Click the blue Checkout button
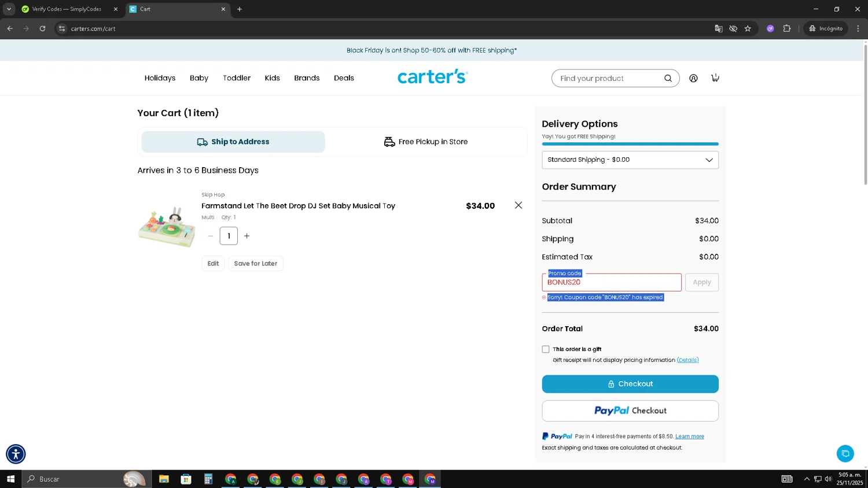868x488 pixels. click(630, 384)
